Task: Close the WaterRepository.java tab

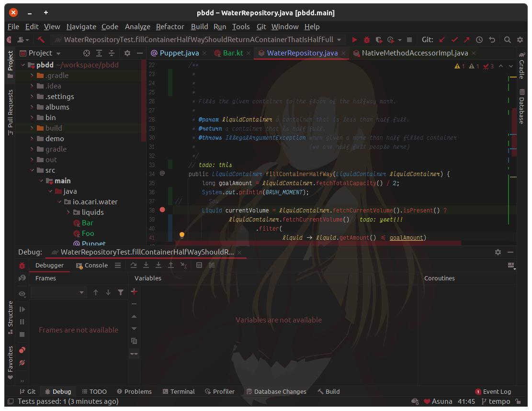Action: (x=343, y=53)
